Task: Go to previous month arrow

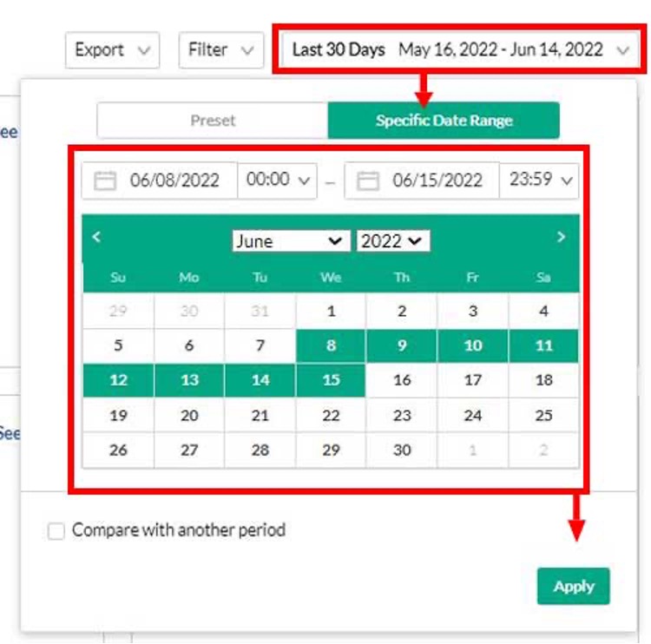Action: click(96, 237)
